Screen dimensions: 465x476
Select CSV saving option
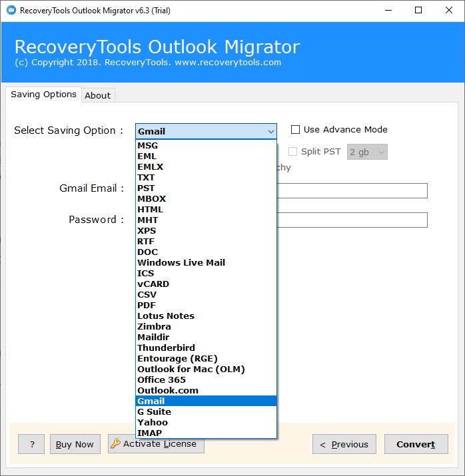pos(206,294)
